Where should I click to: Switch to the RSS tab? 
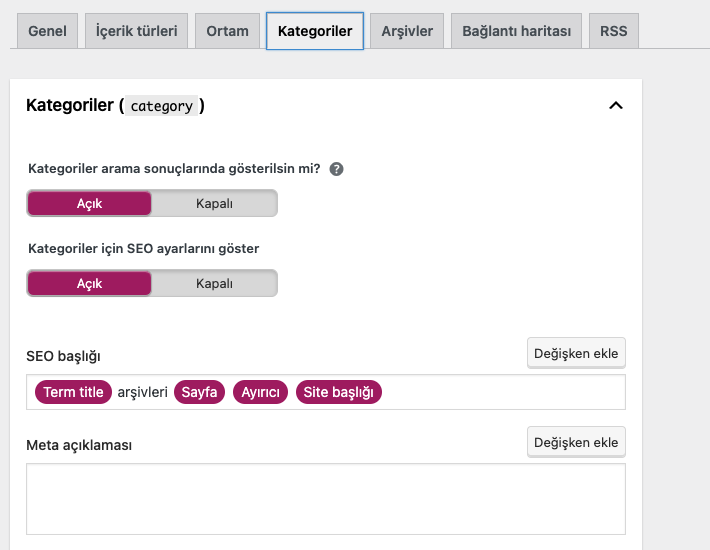[614, 31]
